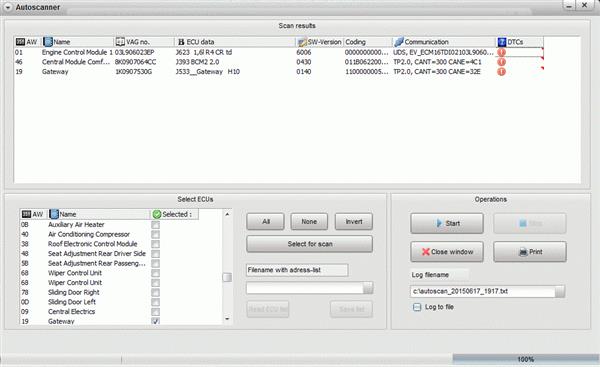Screen dimensions: 600x367
Task: Click the log filename input field
Action: pos(483,291)
